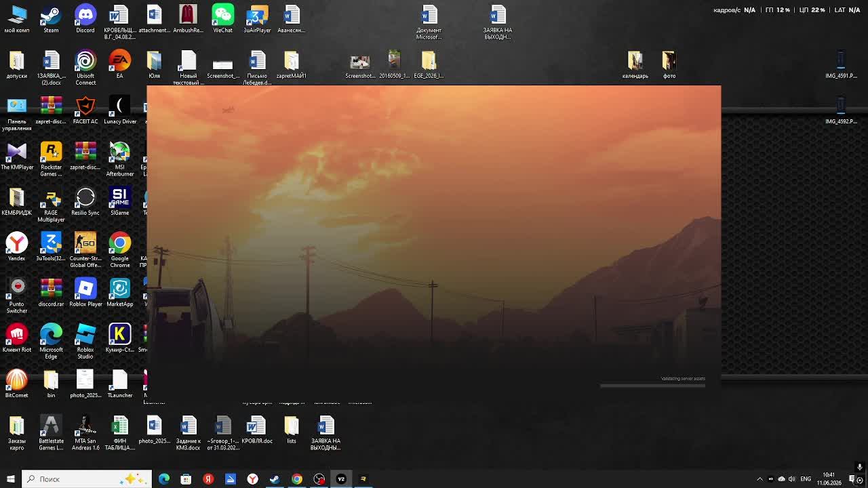This screenshot has height=488, width=868.
Task: Open the допуски folder on desktop
Action: [17, 64]
